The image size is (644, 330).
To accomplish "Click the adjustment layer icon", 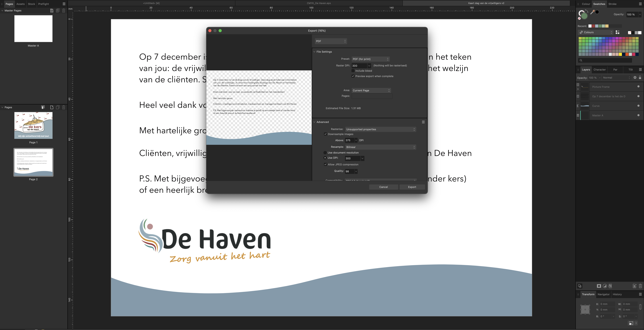I will point(605,286).
